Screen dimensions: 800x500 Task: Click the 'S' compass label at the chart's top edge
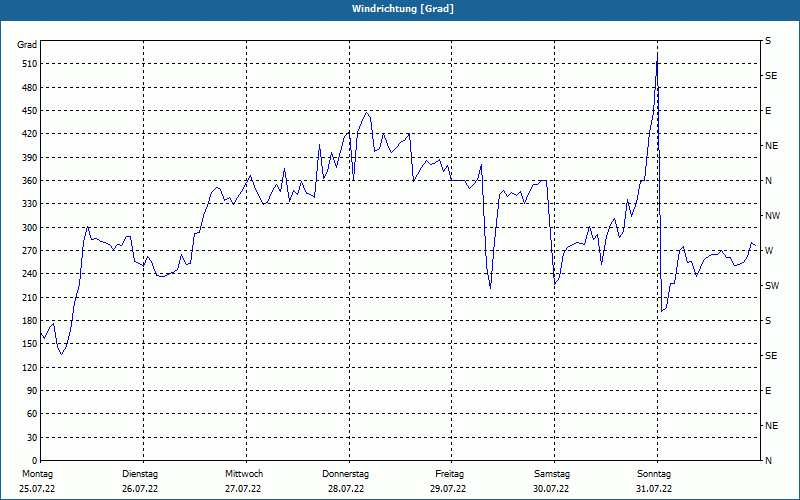[x=768, y=41]
